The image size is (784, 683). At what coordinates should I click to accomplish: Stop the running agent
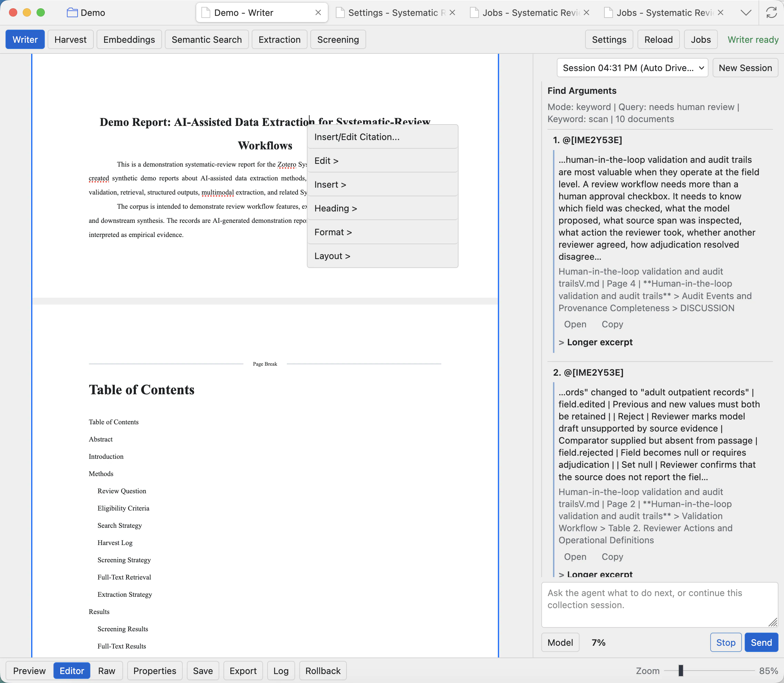coord(726,643)
